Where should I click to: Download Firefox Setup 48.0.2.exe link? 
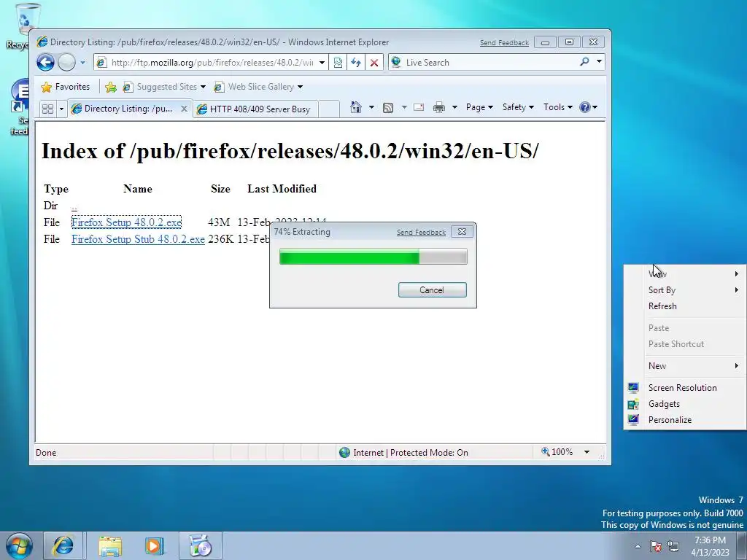click(x=126, y=222)
